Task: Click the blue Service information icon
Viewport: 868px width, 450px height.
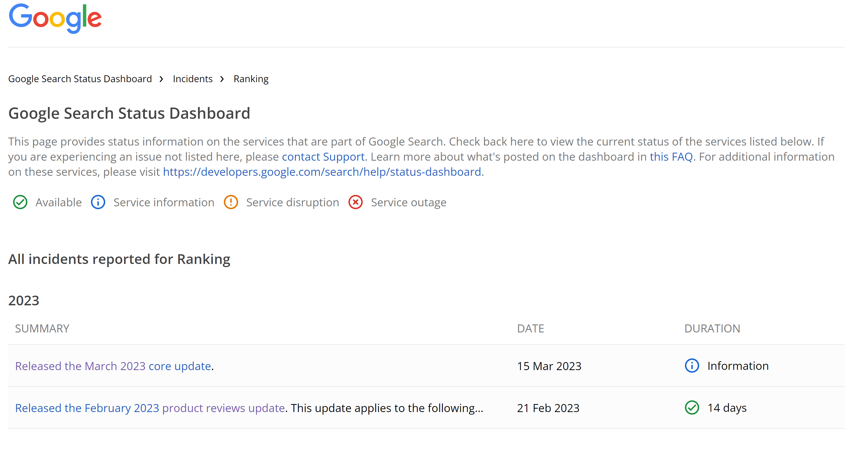Action: pos(98,202)
